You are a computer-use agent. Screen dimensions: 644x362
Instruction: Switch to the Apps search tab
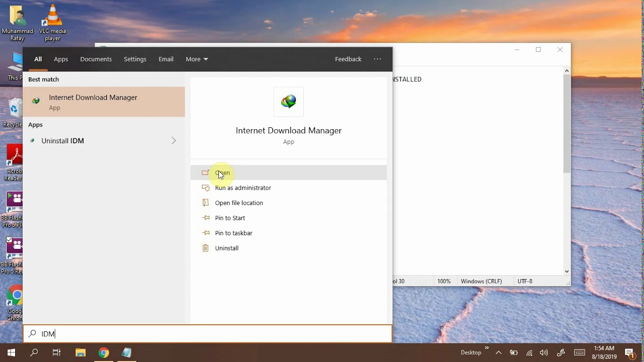click(x=61, y=59)
